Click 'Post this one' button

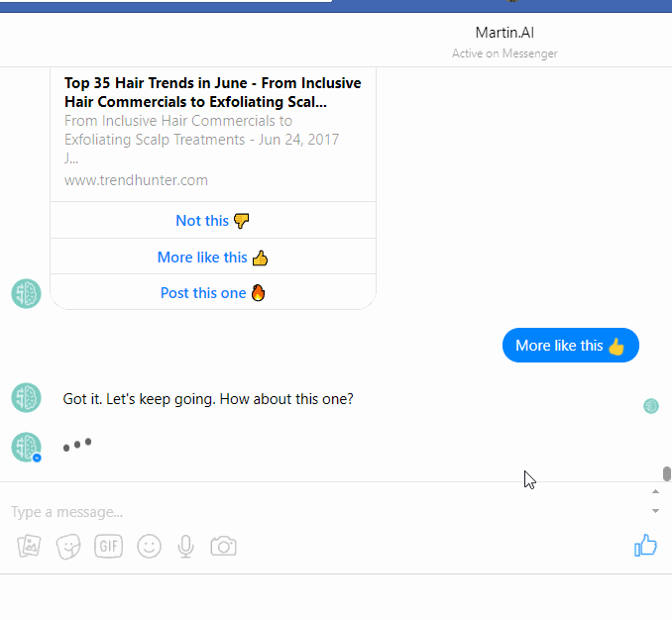[213, 292]
